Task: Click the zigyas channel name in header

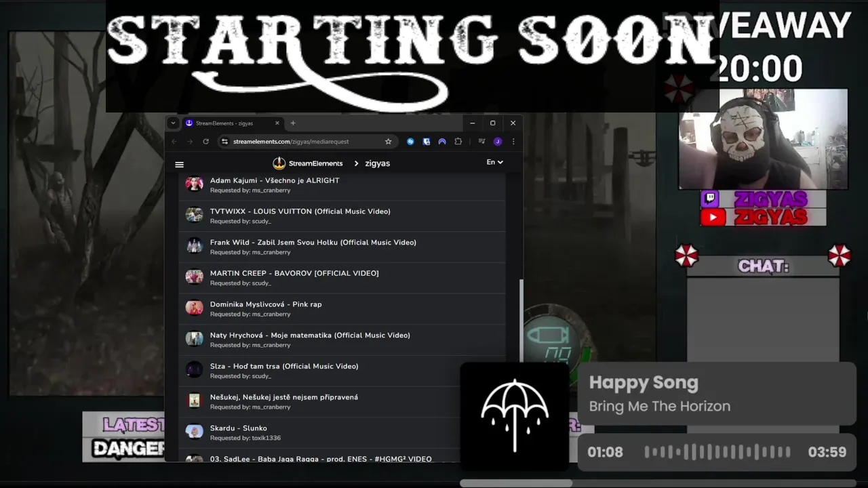Action: pos(377,163)
